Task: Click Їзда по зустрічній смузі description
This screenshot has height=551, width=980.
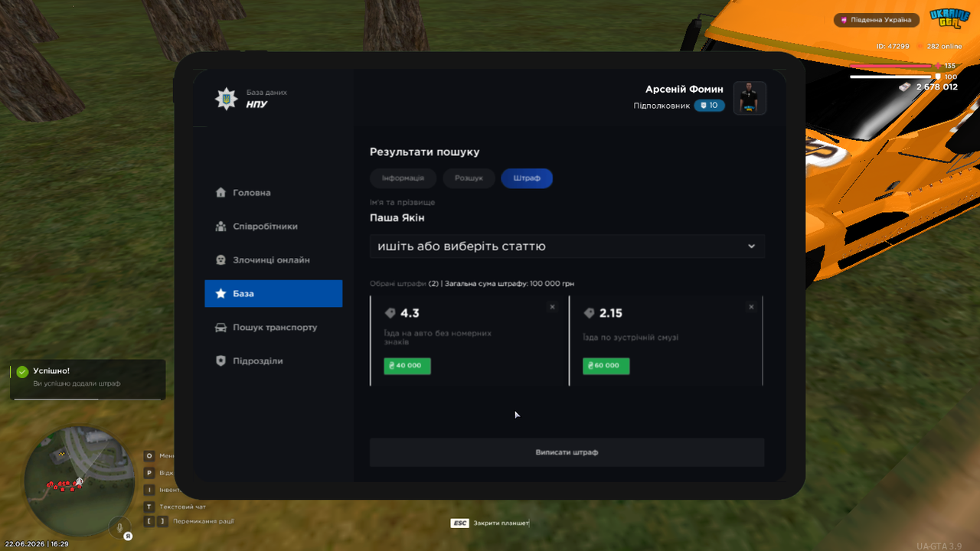Action: point(630,337)
